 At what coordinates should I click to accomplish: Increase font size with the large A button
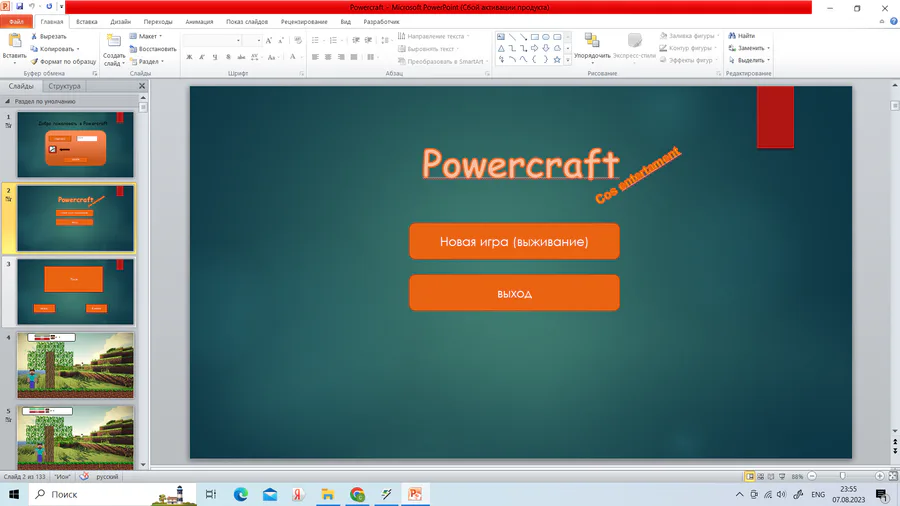click(268, 40)
